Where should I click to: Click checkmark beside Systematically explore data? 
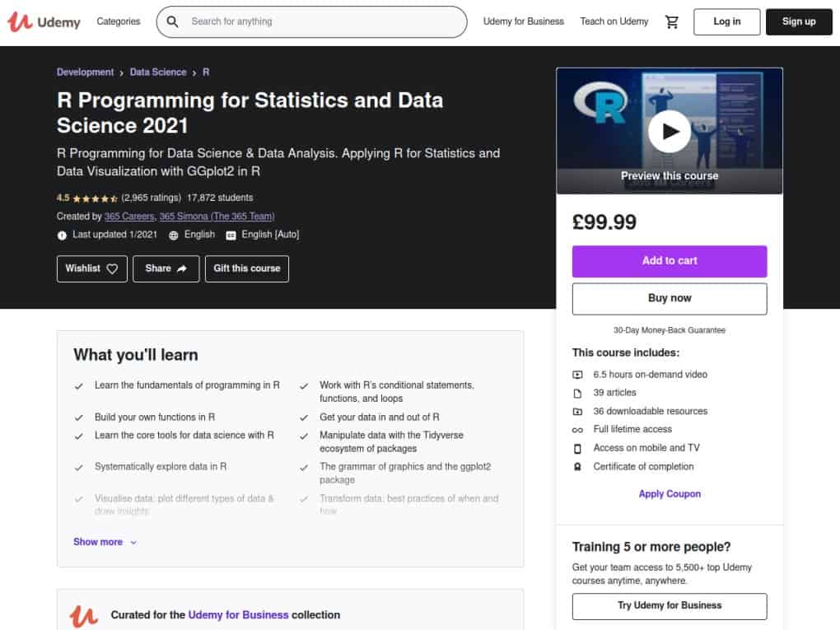pos(79,468)
